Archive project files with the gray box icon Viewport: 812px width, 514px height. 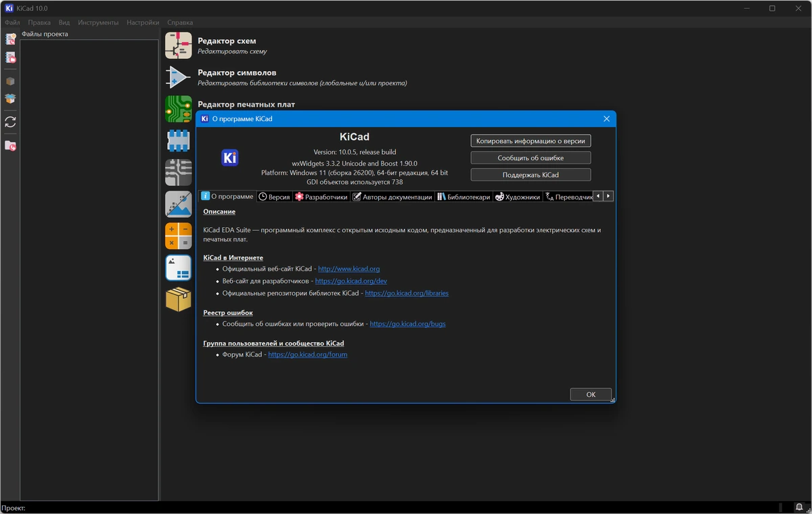10,81
